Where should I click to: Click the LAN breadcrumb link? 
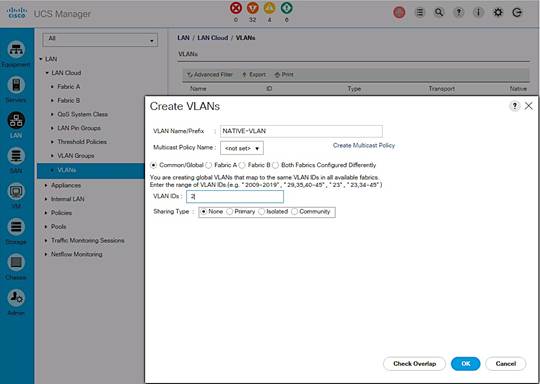point(184,38)
